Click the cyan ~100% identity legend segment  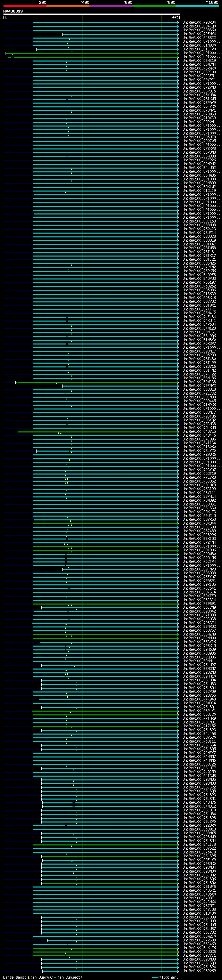click(197, 6)
